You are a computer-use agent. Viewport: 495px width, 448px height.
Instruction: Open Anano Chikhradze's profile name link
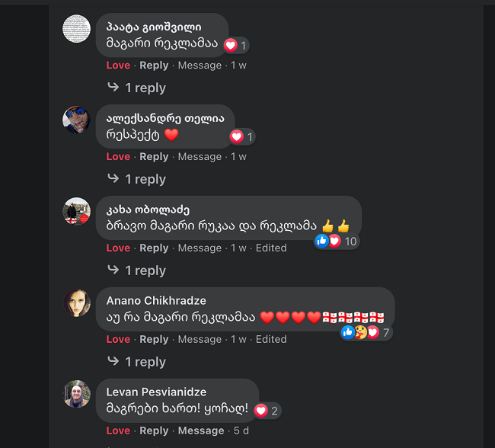[156, 300]
